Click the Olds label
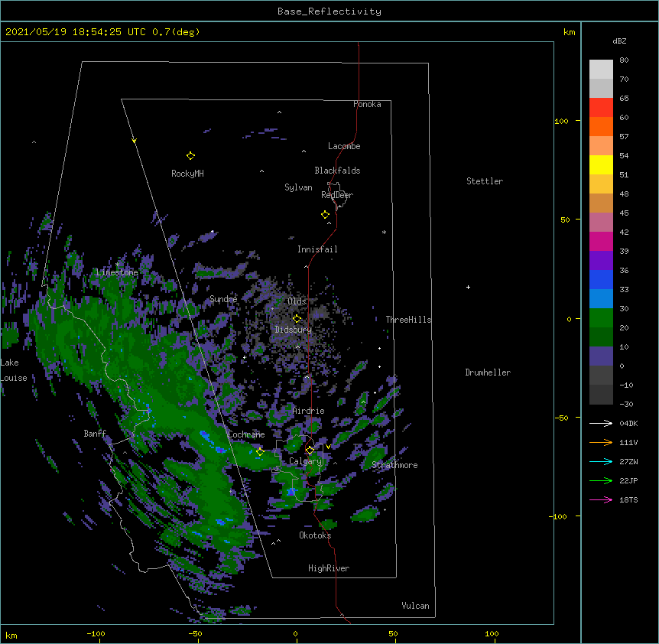 point(297,301)
